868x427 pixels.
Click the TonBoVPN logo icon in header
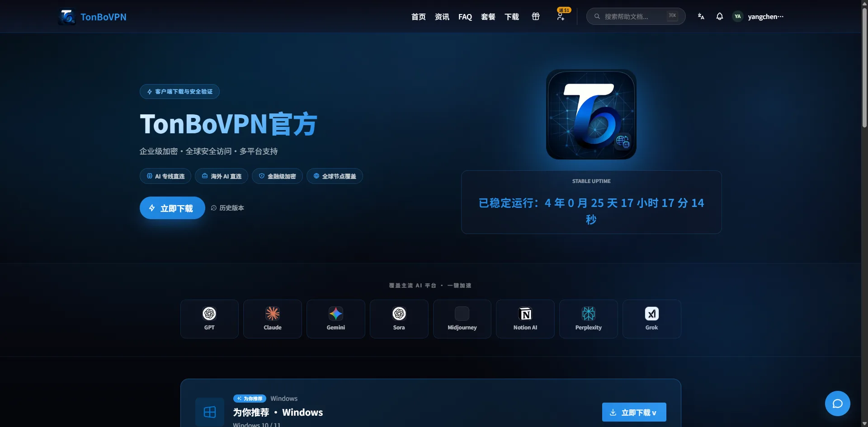point(67,17)
